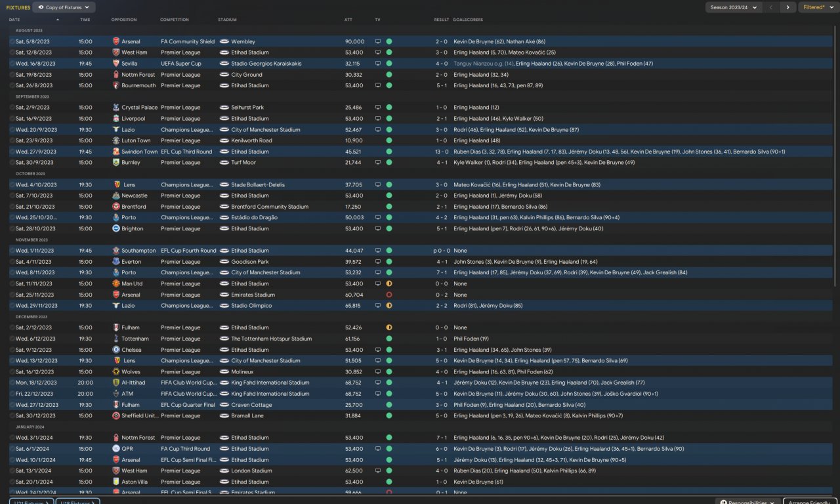This screenshot has width=840, height=504.
Task: Click the 13 - 0 result against Swindon Town
Action: (441, 152)
